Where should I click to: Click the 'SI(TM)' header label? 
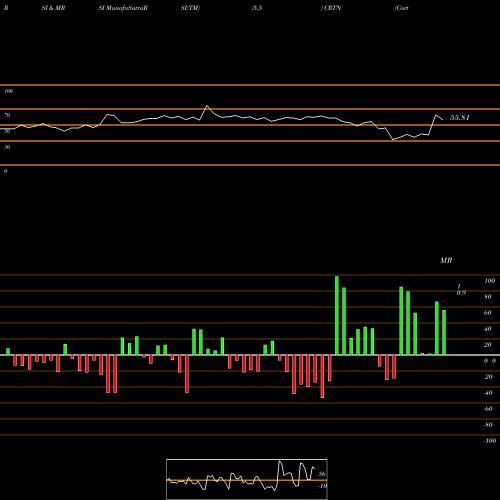click(x=190, y=8)
